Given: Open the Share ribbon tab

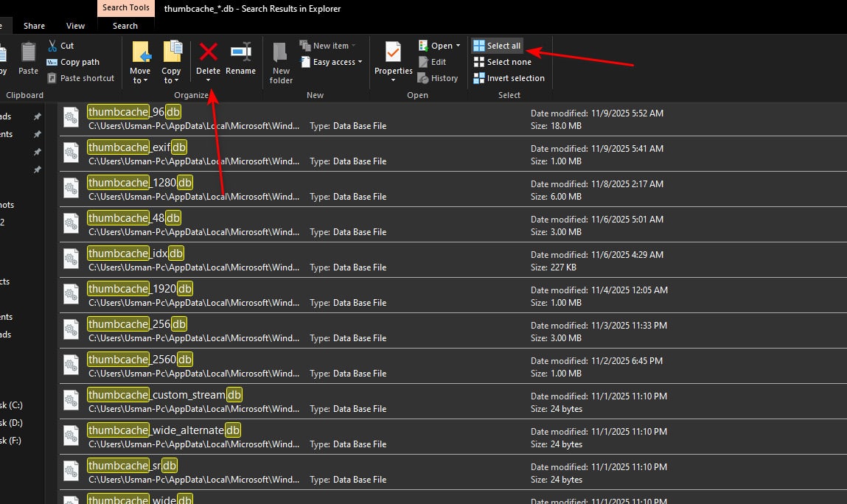Looking at the screenshot, I should [x=34, y=26].
